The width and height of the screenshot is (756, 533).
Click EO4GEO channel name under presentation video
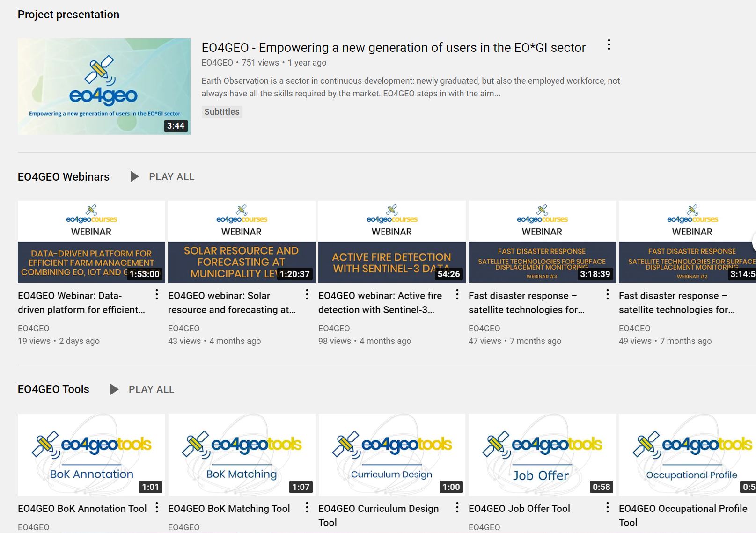pos(217,63)
